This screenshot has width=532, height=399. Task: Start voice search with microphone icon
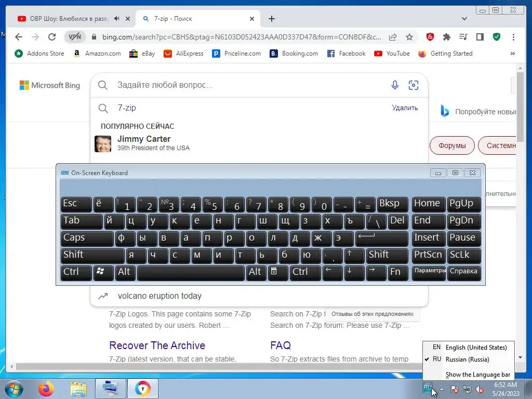(395, 85)
